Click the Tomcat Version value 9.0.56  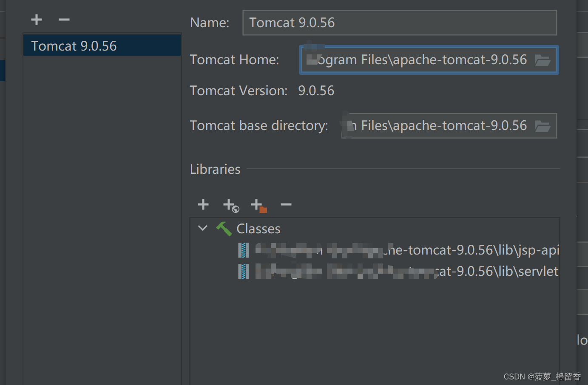[x=316, y=91]
